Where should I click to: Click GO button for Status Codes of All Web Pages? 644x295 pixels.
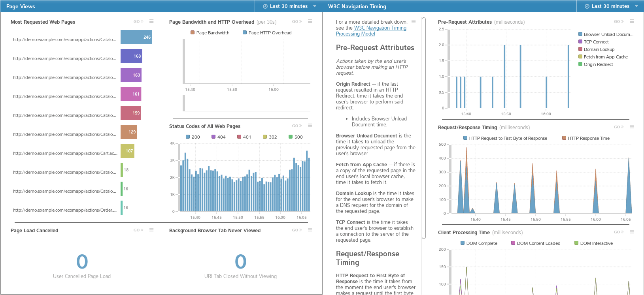click(x=297, y=126)
